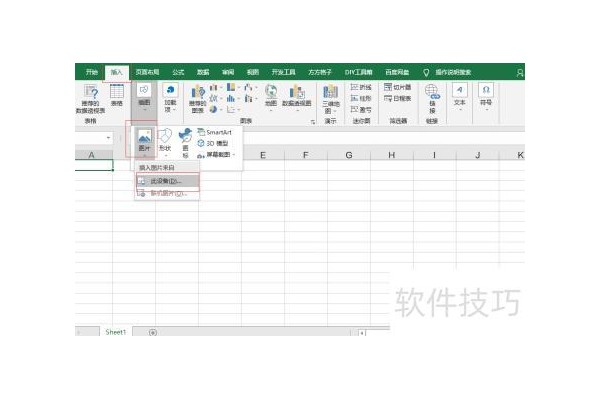Open the DIY工具箱 tab
Screen dimensions: 600x400
359,72
